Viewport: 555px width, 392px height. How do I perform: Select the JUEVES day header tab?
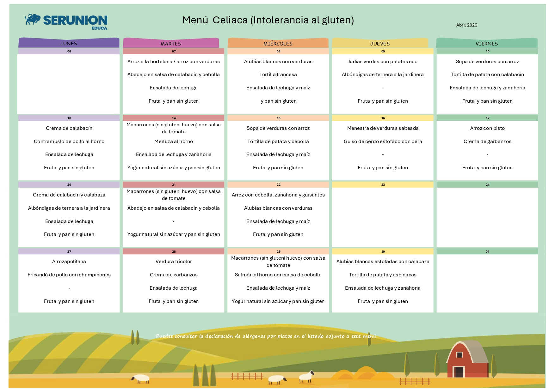(x=380, y=43)
